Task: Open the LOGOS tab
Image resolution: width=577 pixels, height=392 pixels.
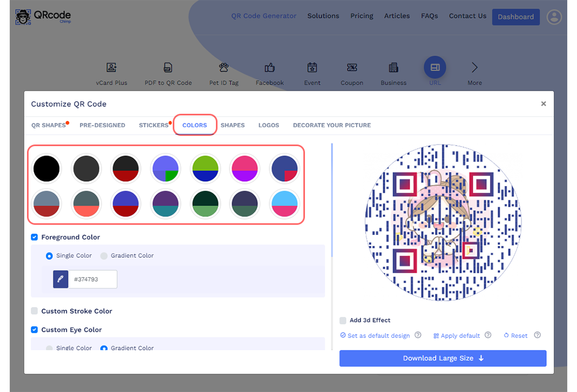Action: 269,125
